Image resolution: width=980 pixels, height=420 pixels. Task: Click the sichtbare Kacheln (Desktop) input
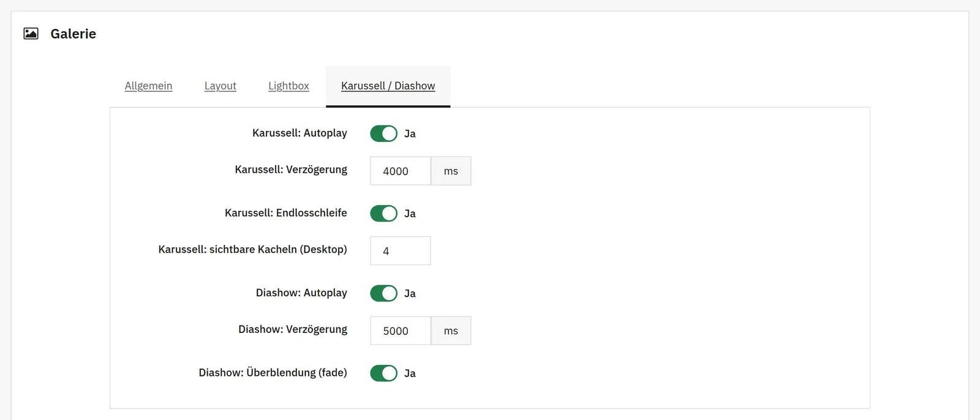coord(401,250)
